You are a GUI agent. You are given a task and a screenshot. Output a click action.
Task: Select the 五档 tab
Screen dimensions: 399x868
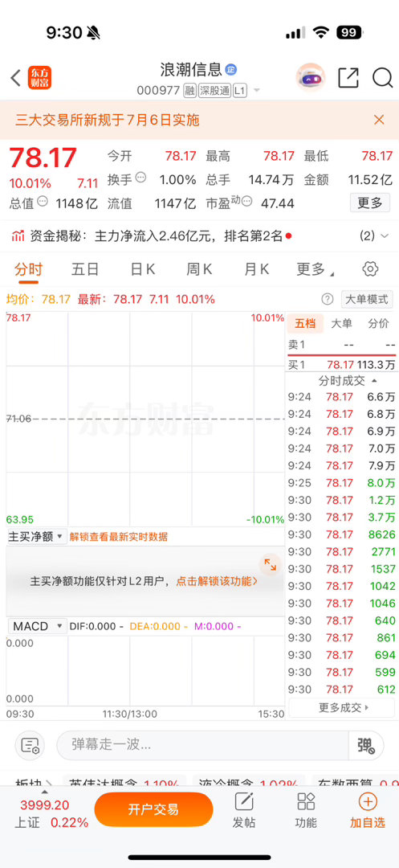point(304,323)
